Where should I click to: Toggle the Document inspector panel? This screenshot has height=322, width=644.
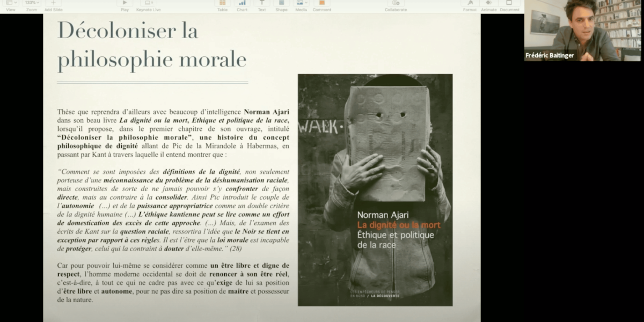coord(509,3)
